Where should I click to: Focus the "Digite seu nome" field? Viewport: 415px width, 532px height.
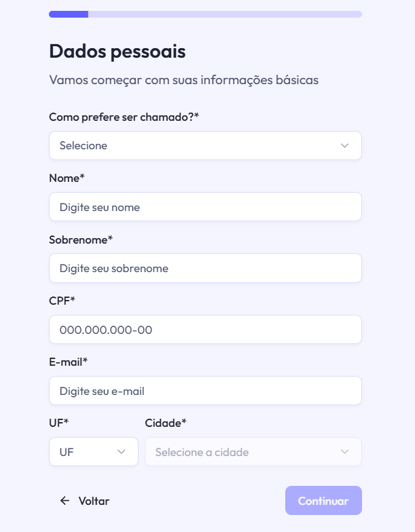point(205,207)
